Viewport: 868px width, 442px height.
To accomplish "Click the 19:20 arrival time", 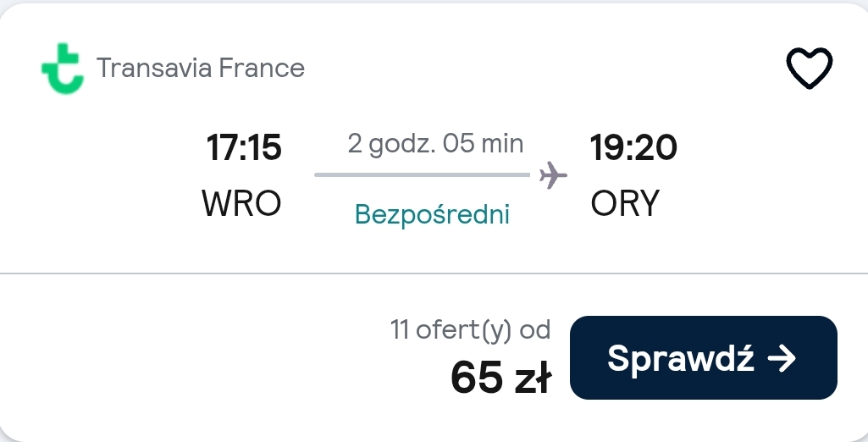I will coord(633,147).
